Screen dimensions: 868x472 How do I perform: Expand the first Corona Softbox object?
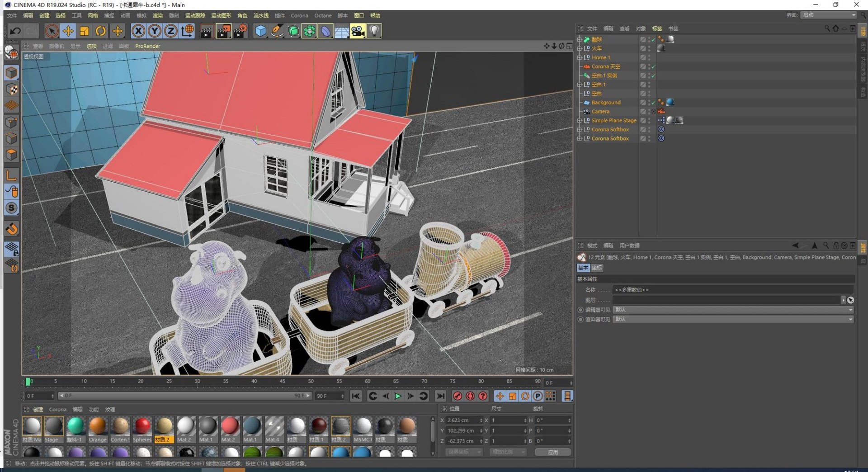click(x=580, y=130)
